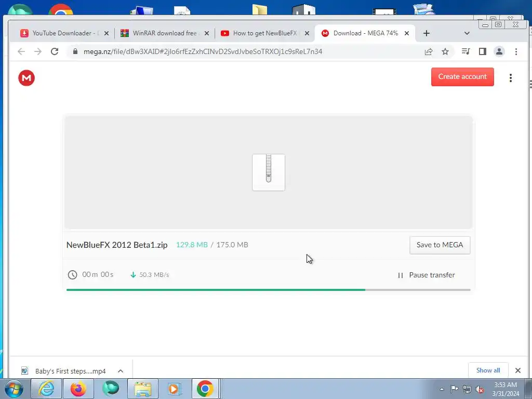Open Windows Media Player from taskbar

point(175,389)
